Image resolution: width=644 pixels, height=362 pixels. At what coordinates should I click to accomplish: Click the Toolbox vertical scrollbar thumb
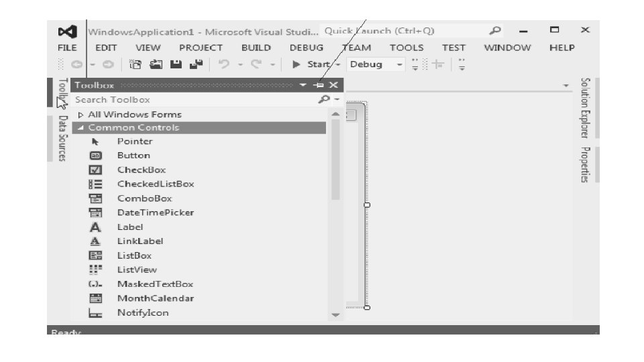(x=335, y=160)
